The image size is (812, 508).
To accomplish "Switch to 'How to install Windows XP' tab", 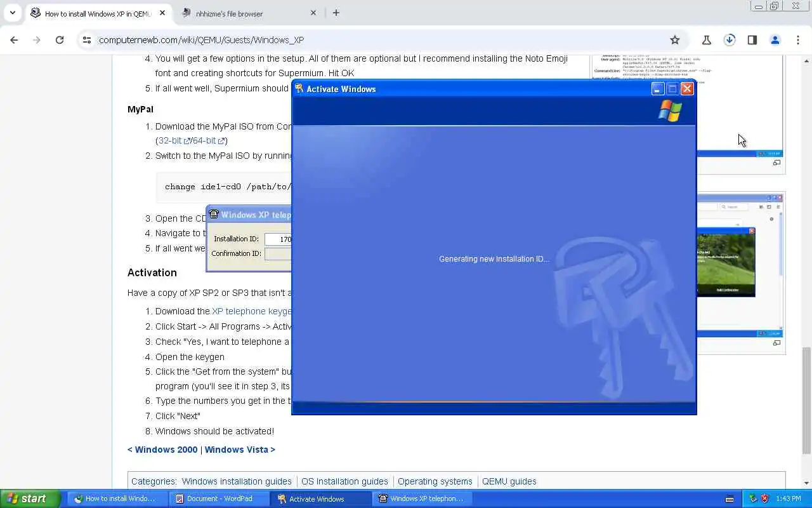I will point(97,13).
